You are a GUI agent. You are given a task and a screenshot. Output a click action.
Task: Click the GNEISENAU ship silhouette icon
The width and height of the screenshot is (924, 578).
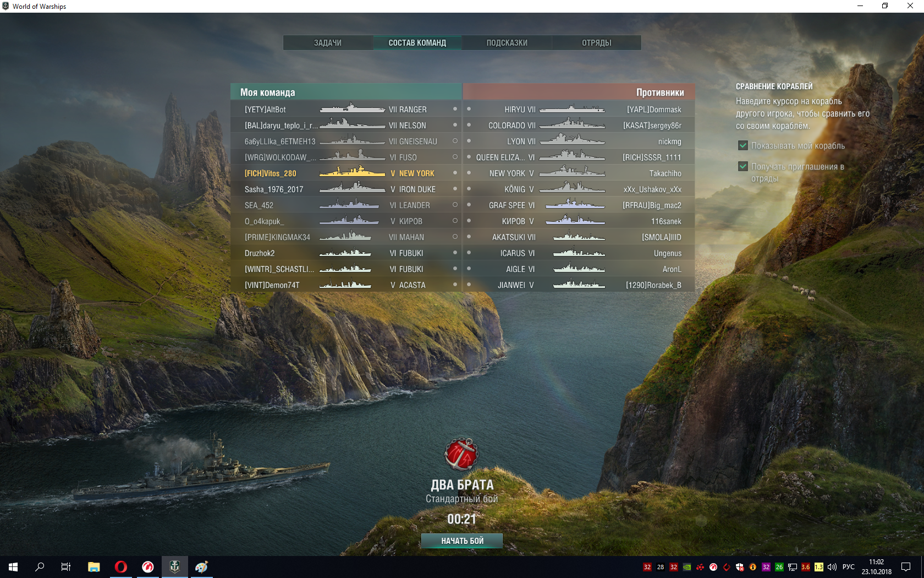coord(353,140)
